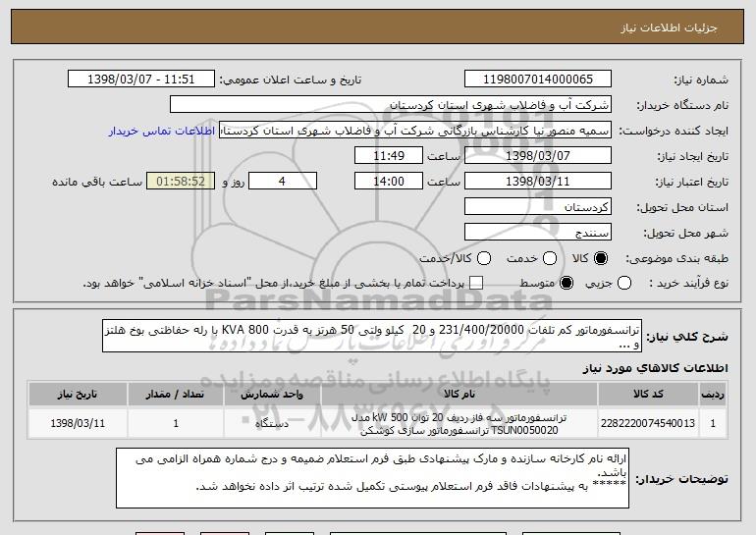Click the unit cell دستگاه
This screenshot has width=756, height=535.
272,423
